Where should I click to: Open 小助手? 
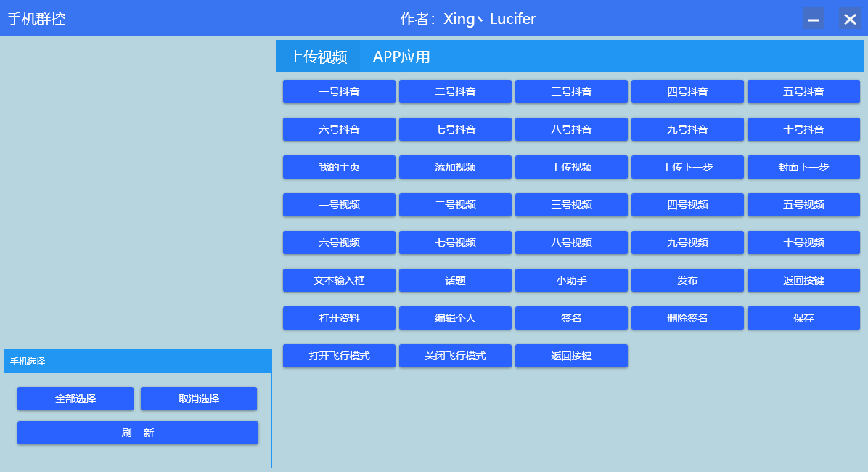click(x=571, y=280)
